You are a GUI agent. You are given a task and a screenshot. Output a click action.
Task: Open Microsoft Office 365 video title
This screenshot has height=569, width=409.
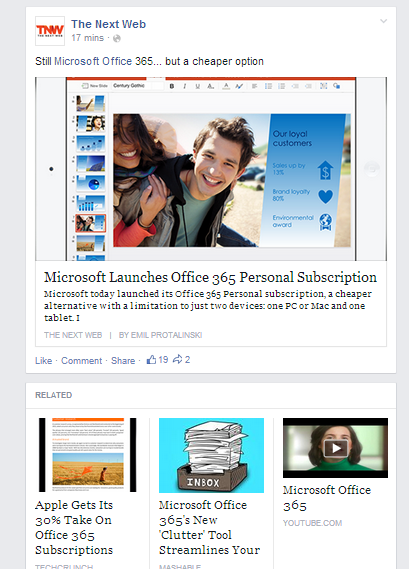point(327,498)
